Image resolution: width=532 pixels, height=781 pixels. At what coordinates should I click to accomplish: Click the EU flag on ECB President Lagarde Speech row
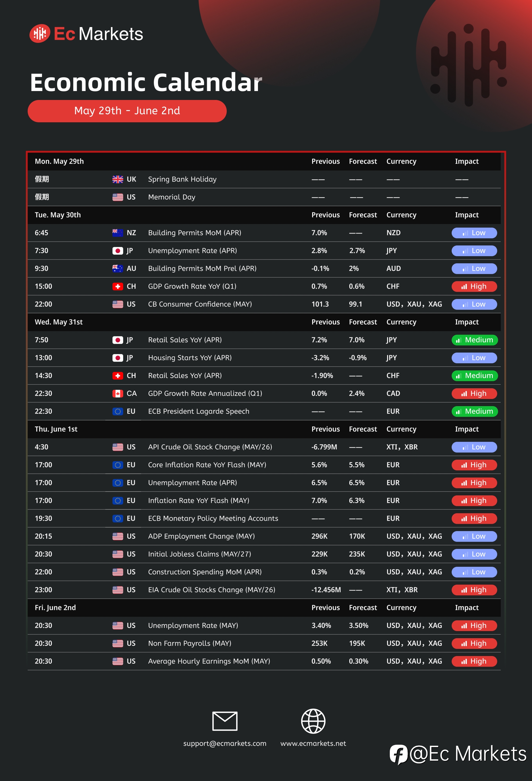coord(118,411)
